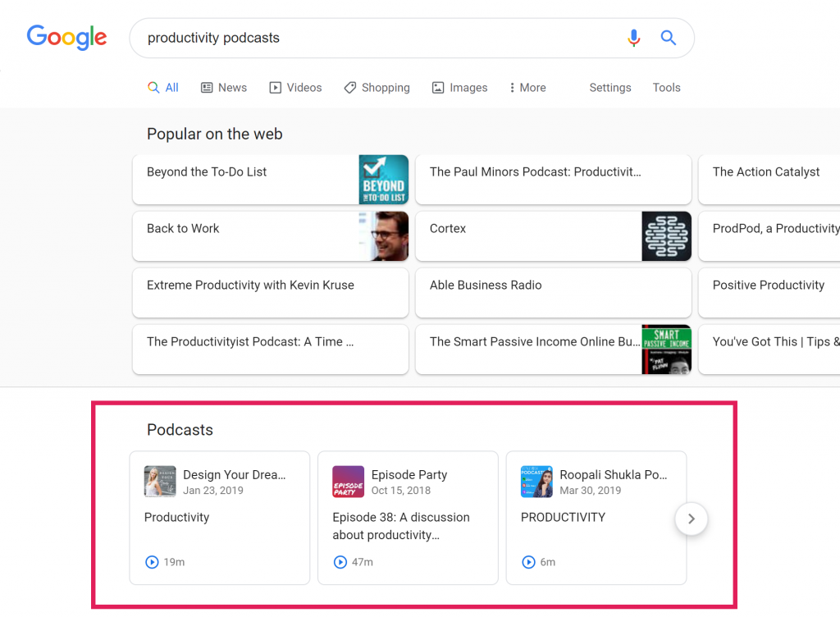Open the Positive Productivity result
Image resolution: width=840 pixels, height=617 pixels.
[x=768, y=284]
